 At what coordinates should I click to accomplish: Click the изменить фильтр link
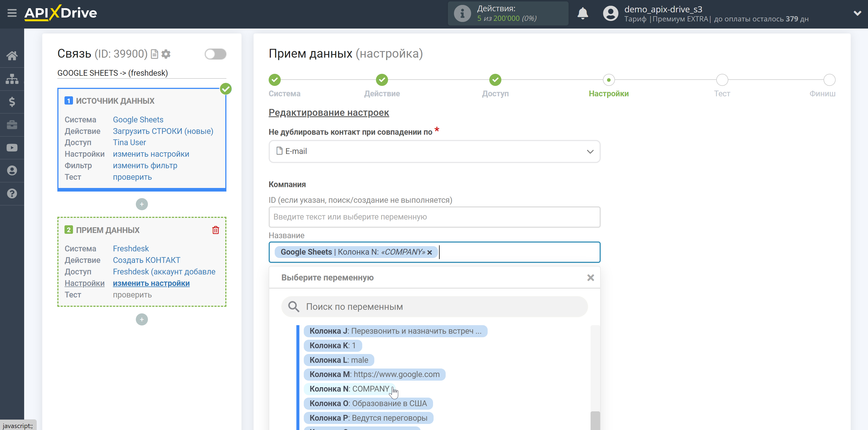point(145,165)
